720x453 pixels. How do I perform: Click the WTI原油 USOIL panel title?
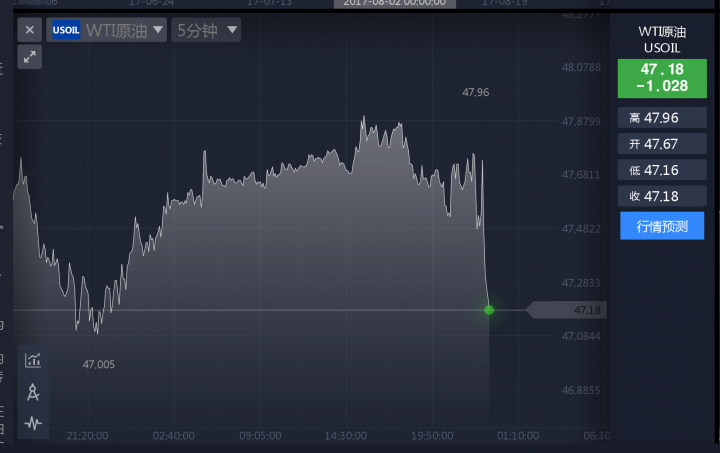tap(662, 40)
